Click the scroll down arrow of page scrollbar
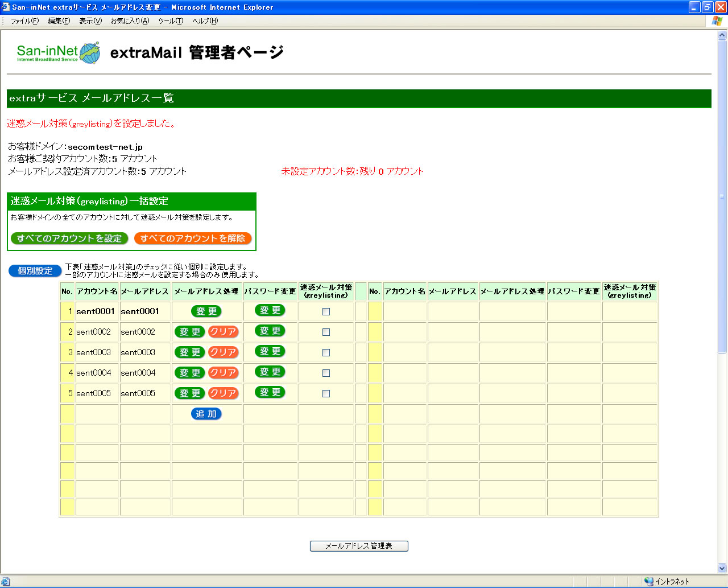 coord(722,568)
